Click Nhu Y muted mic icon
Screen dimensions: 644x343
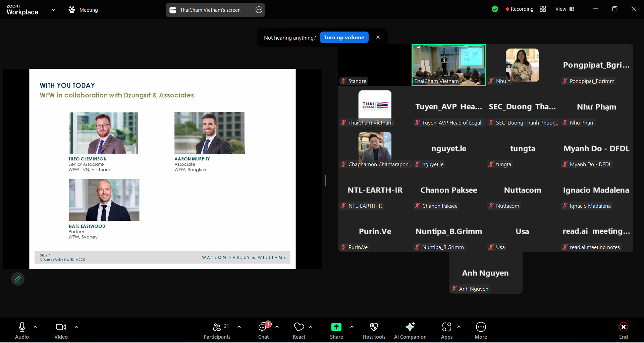(x=491, y=81)
